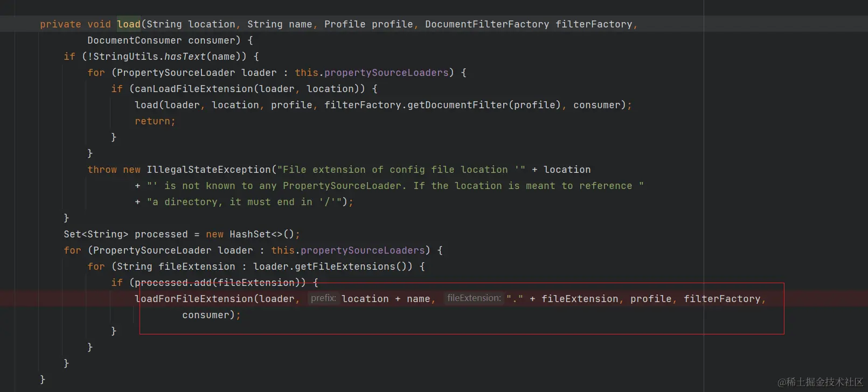Click the 'Set<String>' type declaration
This screenshot has height=392, width=868.
click(96, 234)
